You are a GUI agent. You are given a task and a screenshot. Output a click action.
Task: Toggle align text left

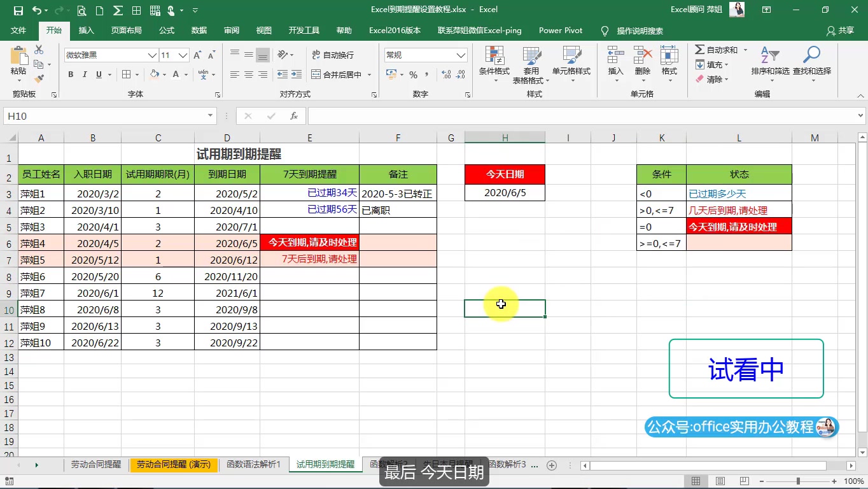[235, 74]
